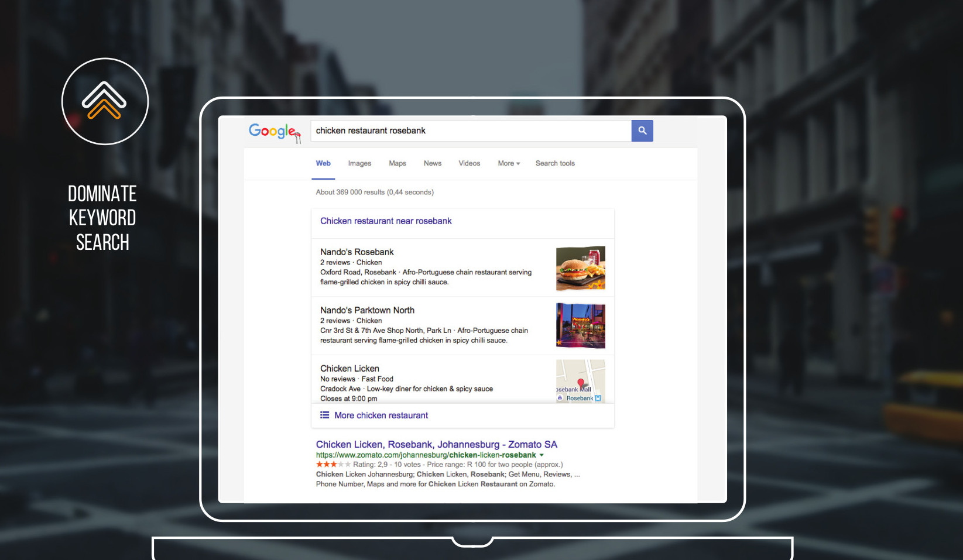This screenshot has height=560, width=963.
Task: Expand the More dropdown in search tabs
Action: click(508, 163)
